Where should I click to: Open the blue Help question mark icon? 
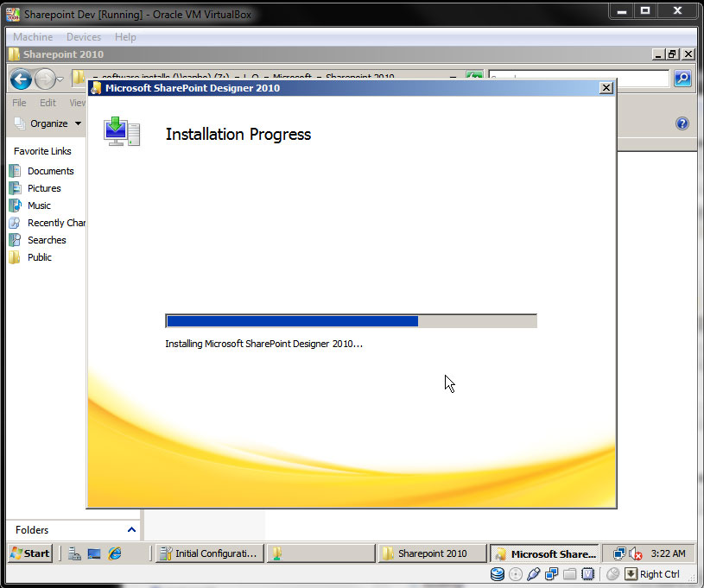pos(682,123)
